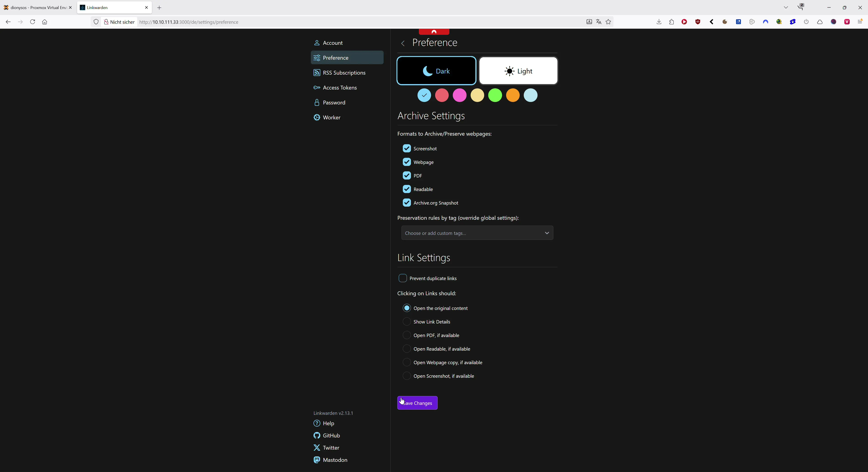The width and height of the screenshot is (868, 472).
Task: Pick the orange accent color
Action: (513, 95)
